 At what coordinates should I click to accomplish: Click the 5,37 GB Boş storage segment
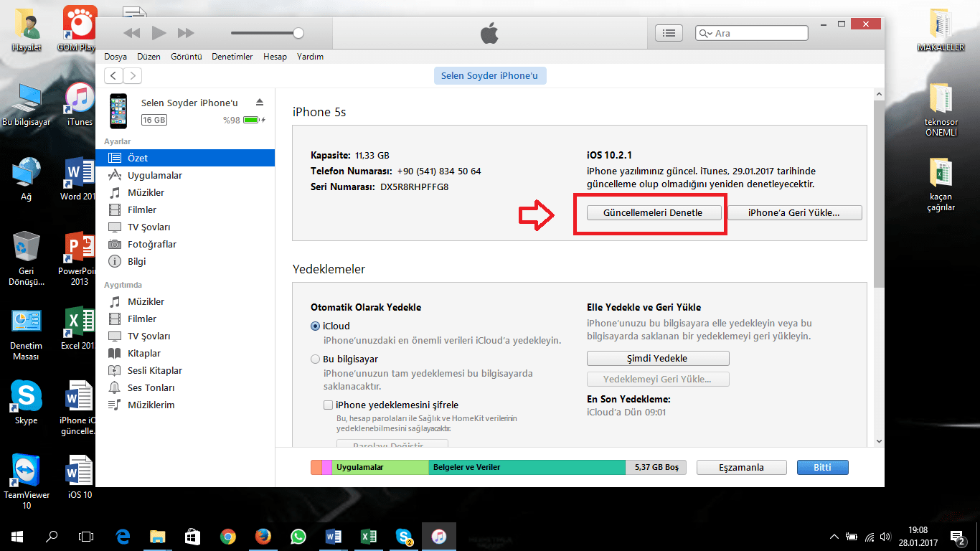pos(656,467)
